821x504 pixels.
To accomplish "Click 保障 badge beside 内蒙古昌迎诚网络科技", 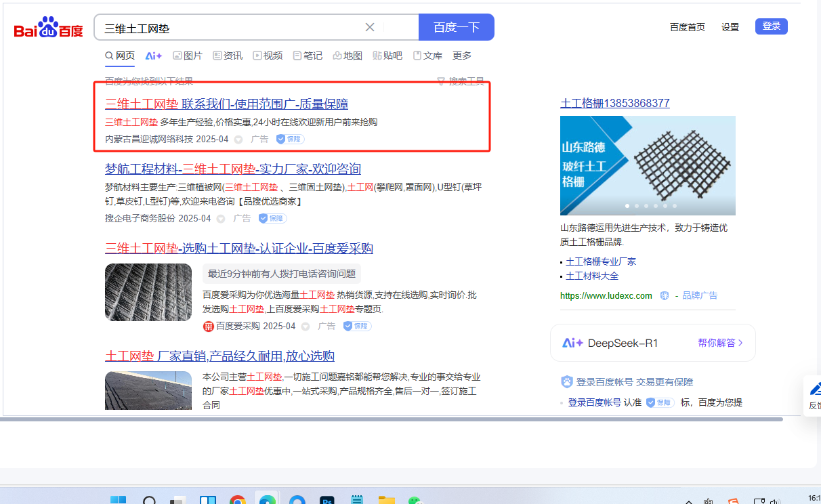I will pyautogui.click(x=290, y=139).
